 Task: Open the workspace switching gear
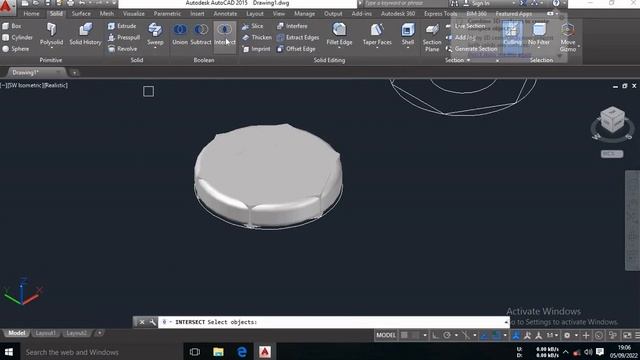pos(567,335)
